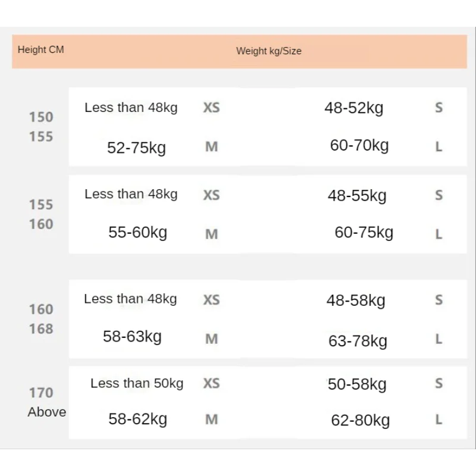Click the XS size next to Less than 50kg
The width and height of the screenshot is (476, 476).
coord(212,383)
